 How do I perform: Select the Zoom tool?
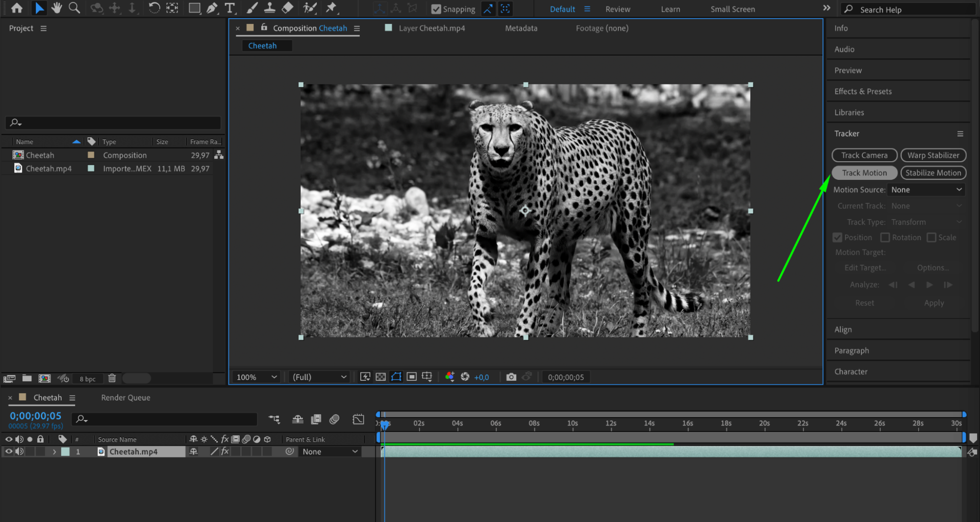coord(75,8)
